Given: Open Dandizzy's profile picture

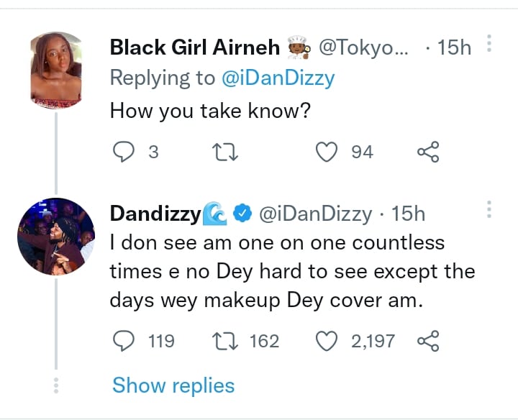Looking at the screenshot, I should click(56, 235).
